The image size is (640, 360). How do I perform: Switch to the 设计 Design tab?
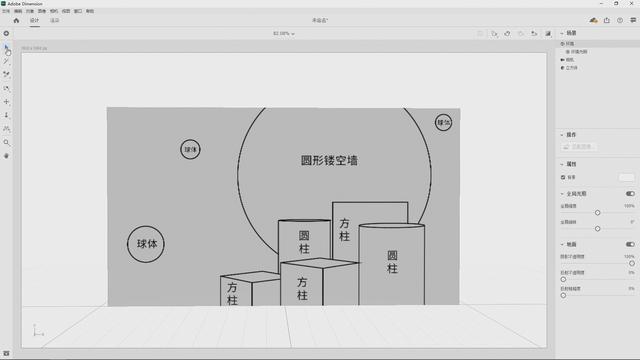34,20
